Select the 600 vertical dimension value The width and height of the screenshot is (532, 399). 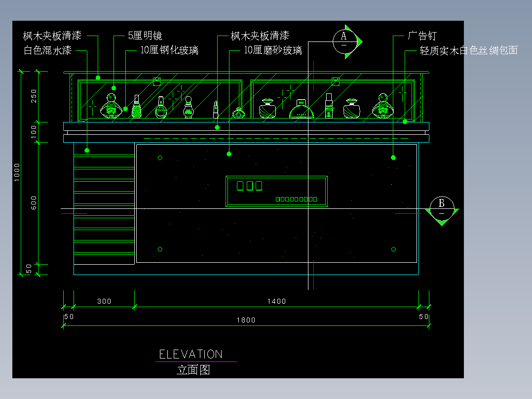click(x=34, y=203)
